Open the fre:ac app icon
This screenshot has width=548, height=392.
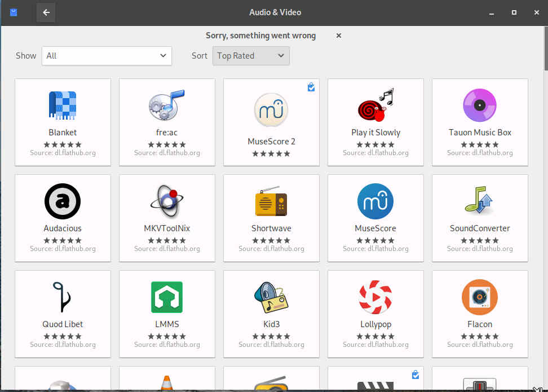click(x=167, y=105)
